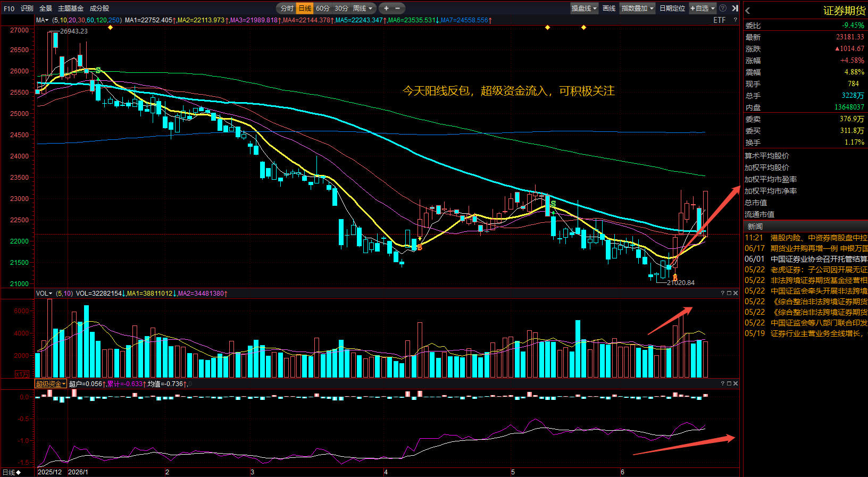The image size is (868, 477).
Task: Open news 非法跨境证券期货基金经营相
Action: click(x=806, y=280)
